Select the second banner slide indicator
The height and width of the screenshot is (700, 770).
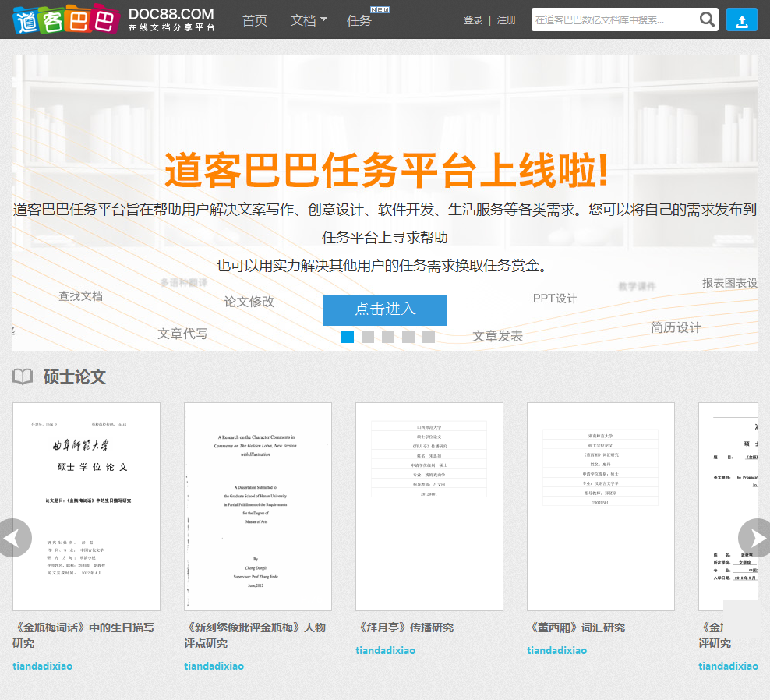tap(368, 337)
